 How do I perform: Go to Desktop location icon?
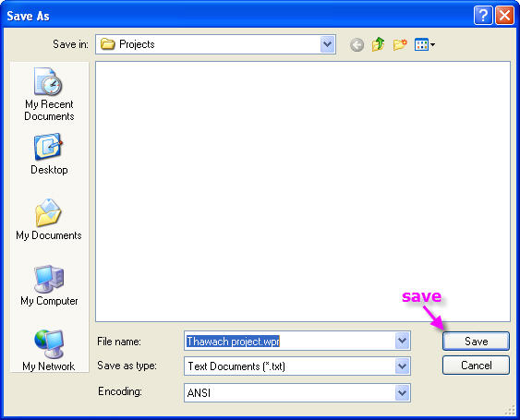49,154
